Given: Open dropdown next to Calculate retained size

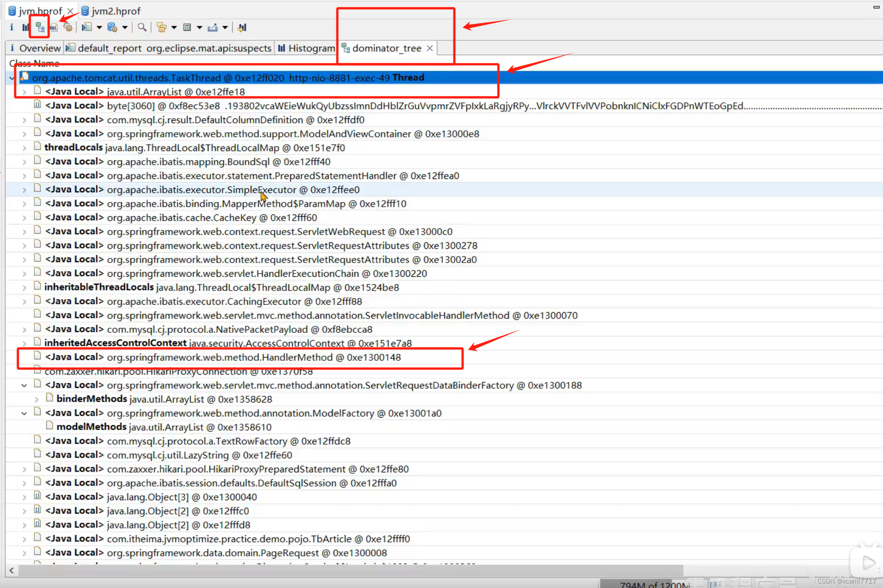Looking at the screenshot, I should pyautogui.click(x=200, y=28).
